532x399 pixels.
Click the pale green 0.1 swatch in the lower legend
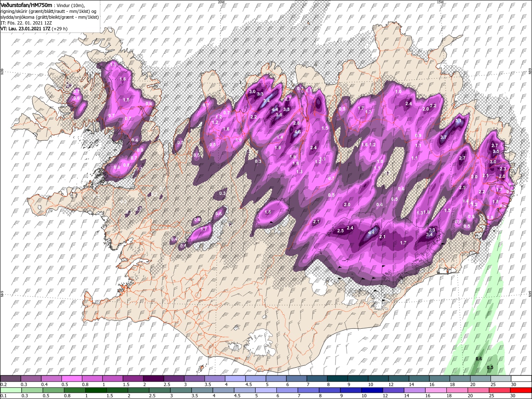tap(11, 390)
